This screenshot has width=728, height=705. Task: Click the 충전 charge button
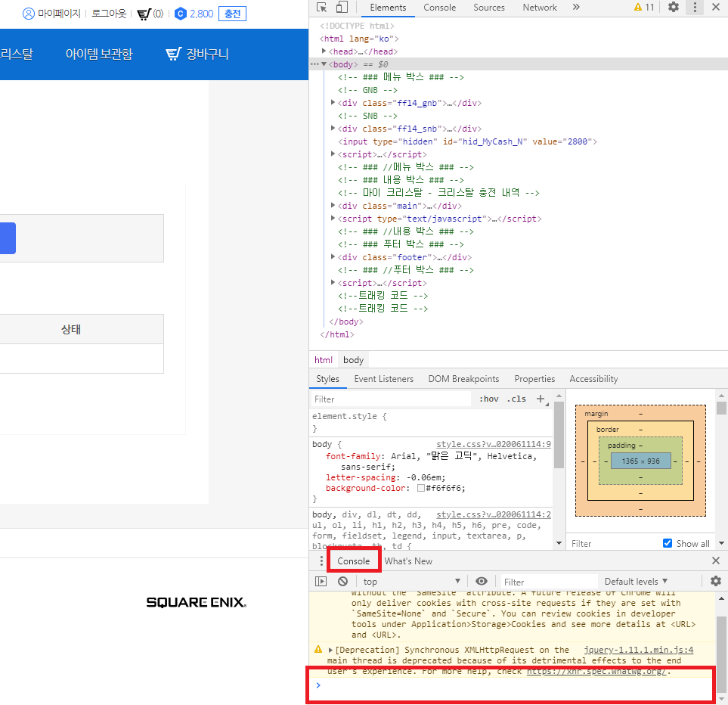tap(233, 14)
